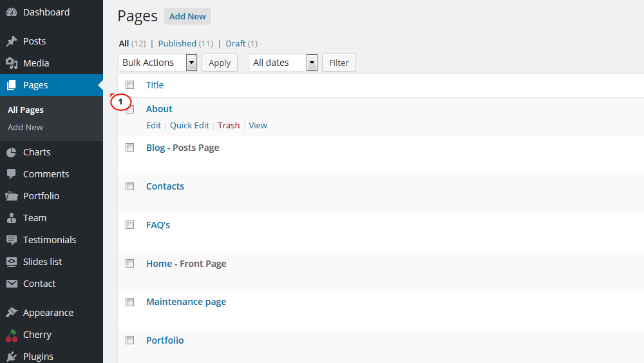Click the Posts pushpin icon
This screenshot has width=644, height=363.
click(12, 41)
